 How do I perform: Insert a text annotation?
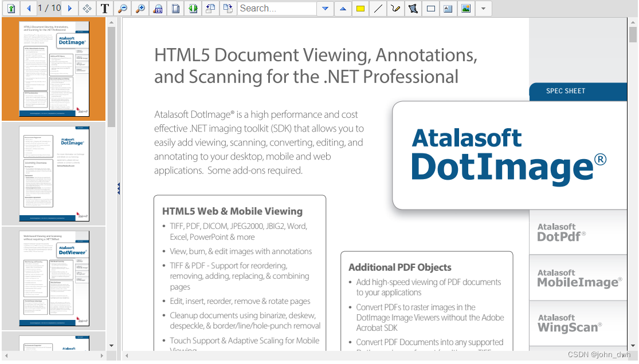pyautogui.click(x=448, y=8)
